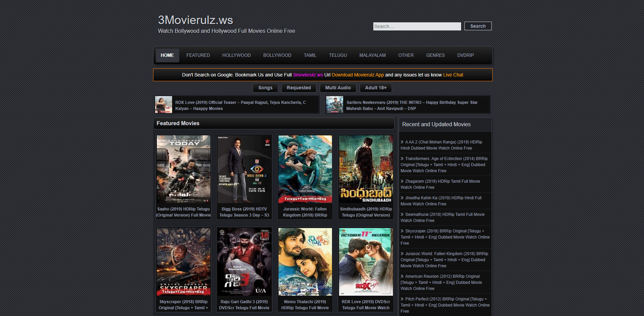
Task: Open Jurassic World Fallen Kingdom poster
Action: click(305, 169)
